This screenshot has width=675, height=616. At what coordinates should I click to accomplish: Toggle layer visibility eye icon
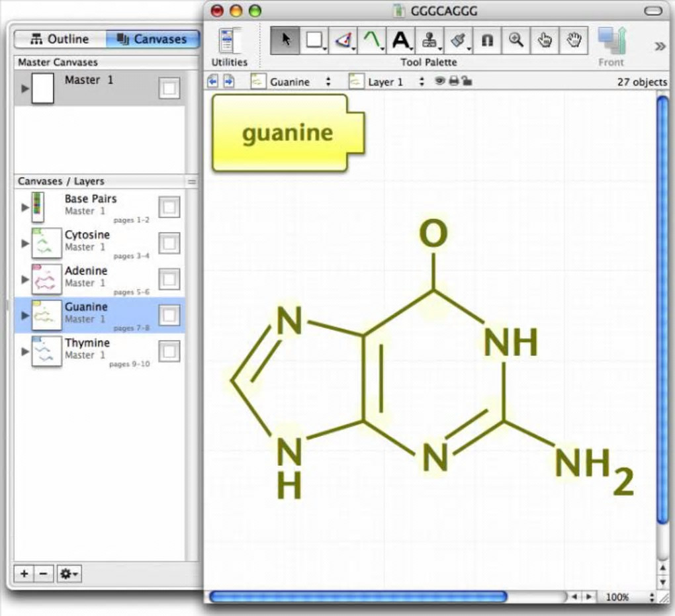point(439,81)
